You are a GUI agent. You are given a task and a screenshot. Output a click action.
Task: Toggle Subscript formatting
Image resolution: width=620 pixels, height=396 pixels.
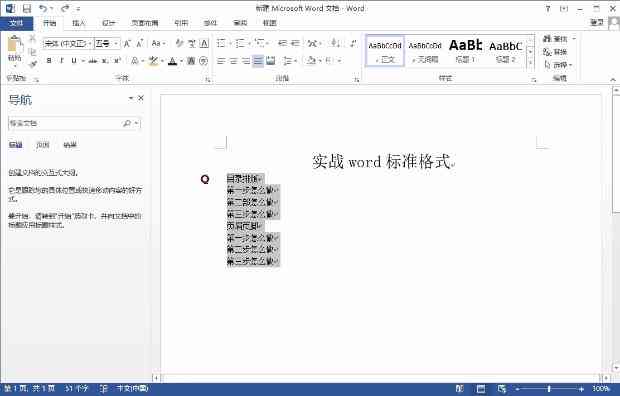(x=105, y=61)
